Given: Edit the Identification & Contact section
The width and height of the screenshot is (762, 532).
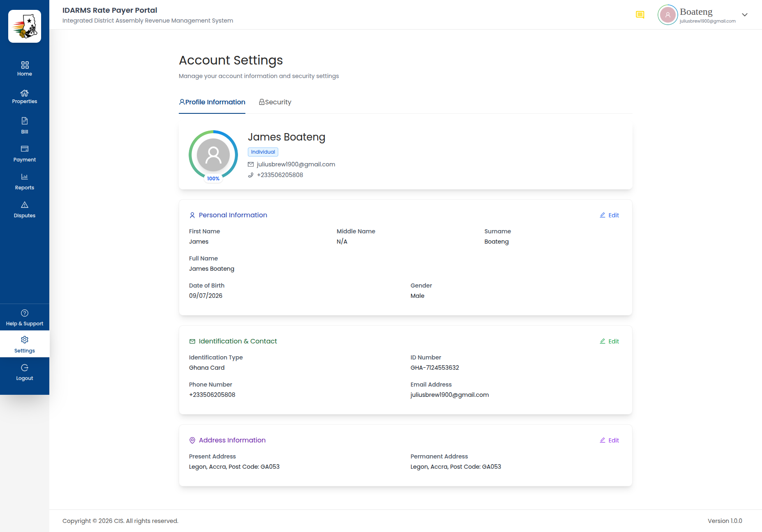Looking at the screenshot, I should [x=609, y=341].
